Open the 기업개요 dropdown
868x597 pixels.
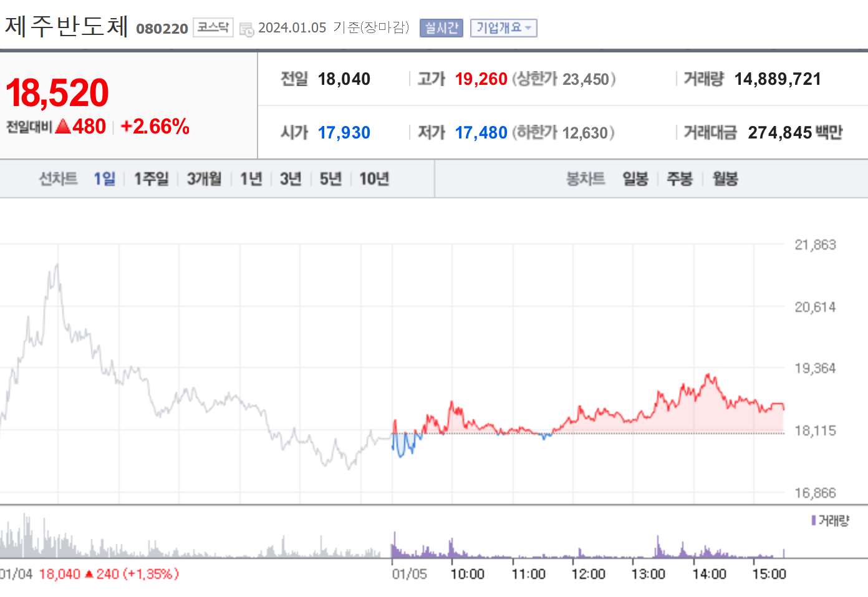(504, 28)
